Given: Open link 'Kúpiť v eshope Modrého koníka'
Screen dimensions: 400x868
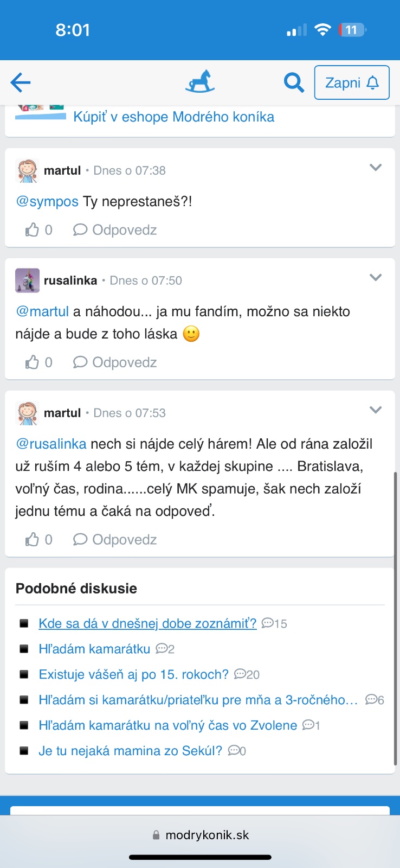Looking at the screenshot, I should point(173,117).
